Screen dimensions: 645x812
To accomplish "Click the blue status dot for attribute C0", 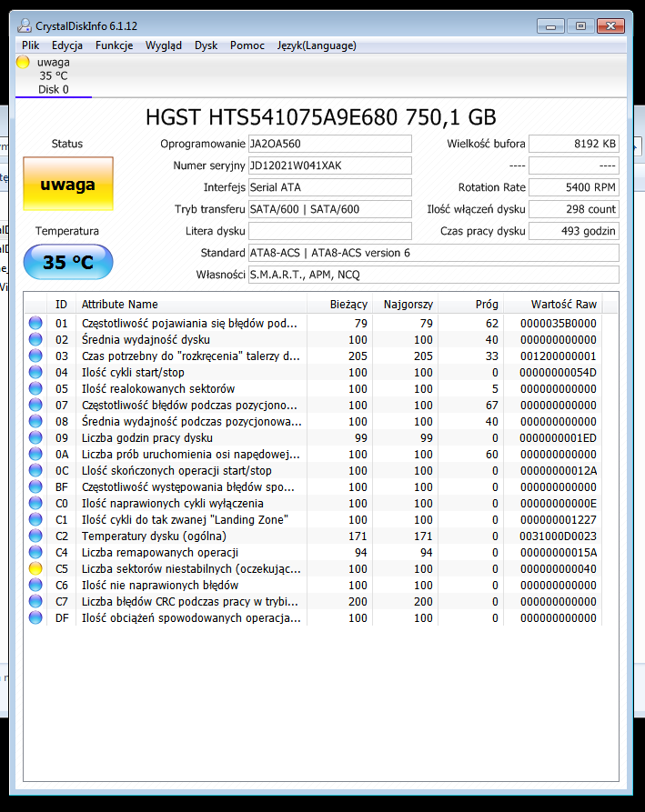I will click(35, 504).
